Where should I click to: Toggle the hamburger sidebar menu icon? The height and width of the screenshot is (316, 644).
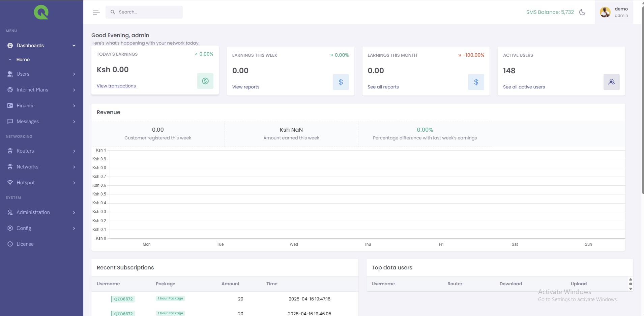point(96,12)
